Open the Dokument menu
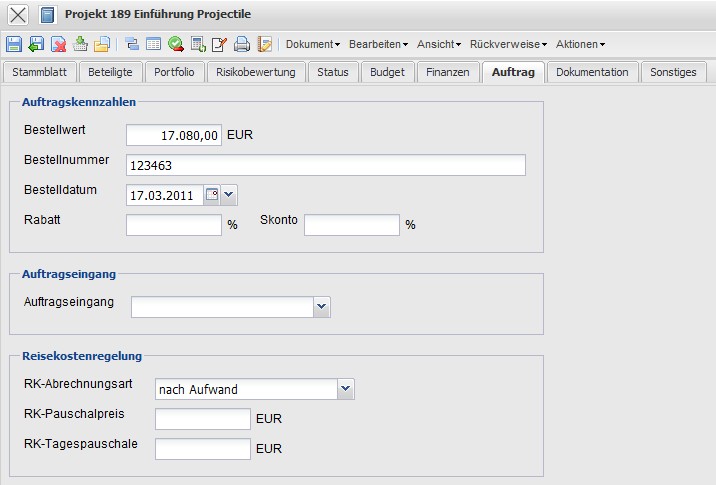 click(313, 44)
